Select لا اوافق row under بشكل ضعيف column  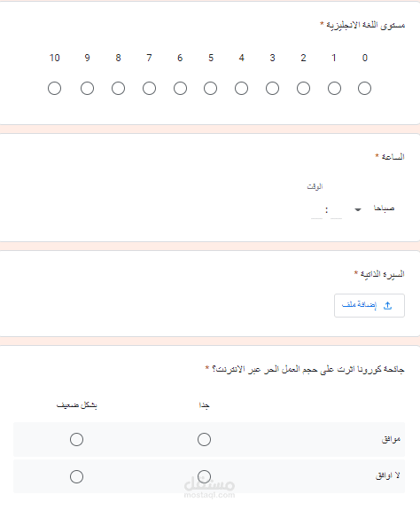(x=77, y=477)
